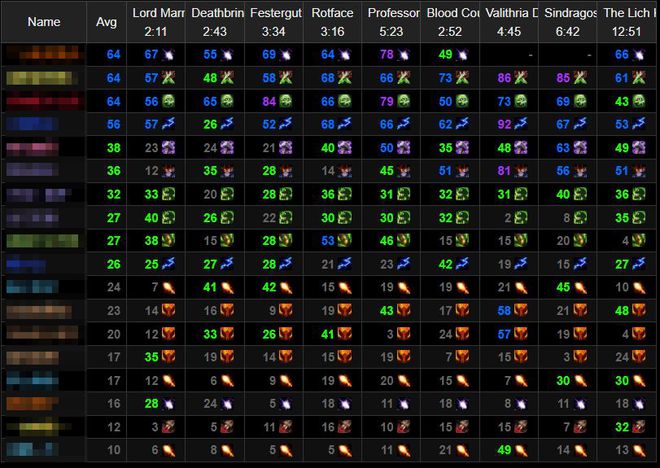660x468 pixels.
Task: Click the value 69 under Festergut
Action: tap(269, 55)
